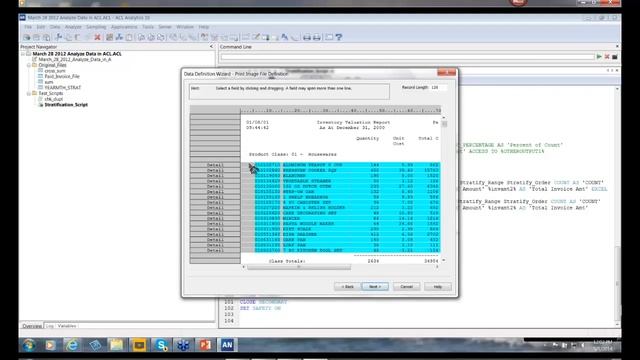This screenshot has height=360, width=640.
Task: Switch to the Overview tab
Action: coord(32,326)
